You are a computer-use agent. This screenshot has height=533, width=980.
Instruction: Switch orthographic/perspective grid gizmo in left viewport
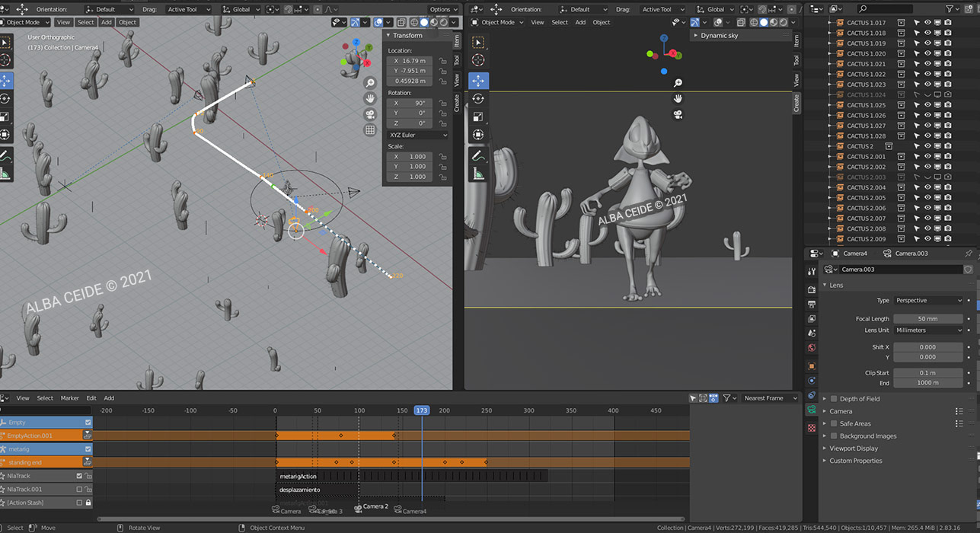tap(370, 130)
